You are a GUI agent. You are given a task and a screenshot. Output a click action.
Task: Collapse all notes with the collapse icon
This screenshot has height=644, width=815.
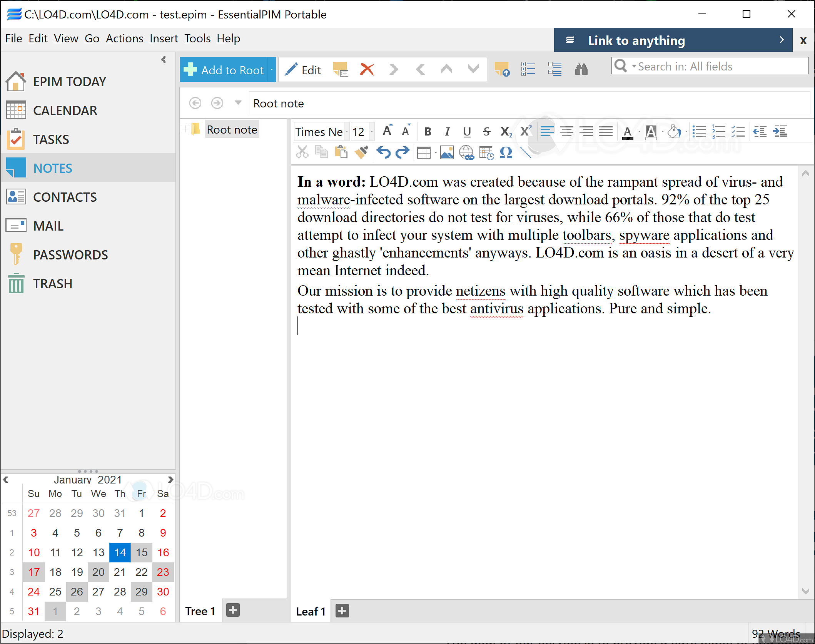[x=554, y=69]
